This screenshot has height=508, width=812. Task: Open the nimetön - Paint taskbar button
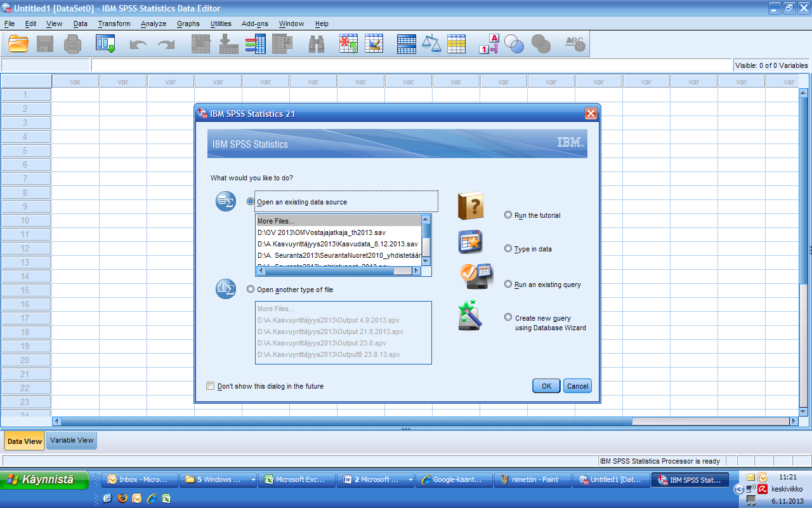click(532, 480)
